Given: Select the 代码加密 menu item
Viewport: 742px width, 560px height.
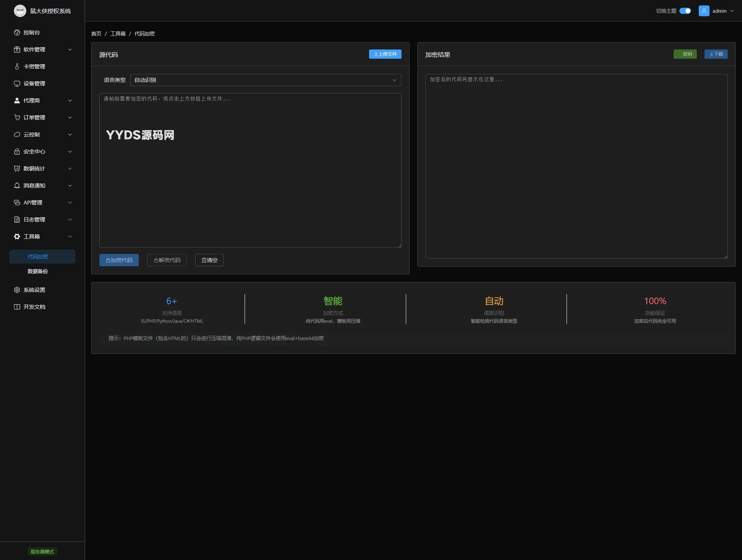Looking at the screenshot, I should pyautogui.click(x=38, y=257).
